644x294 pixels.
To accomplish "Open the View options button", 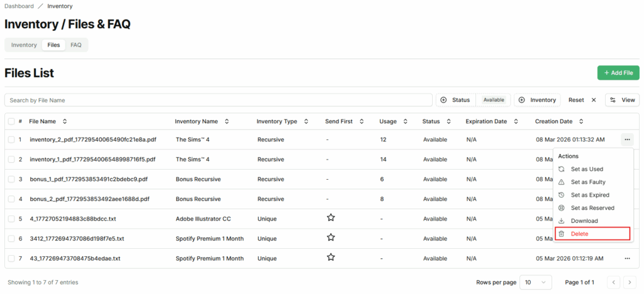I will point(622,100).
